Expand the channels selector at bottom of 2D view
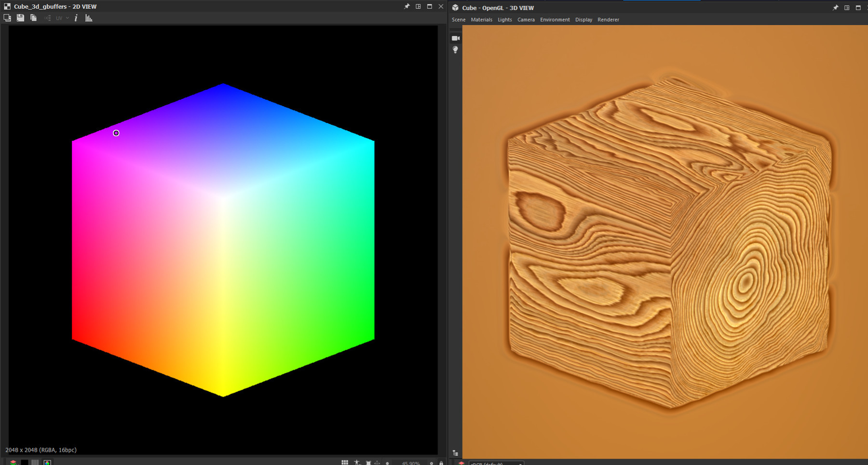868x465 pixels. click(47, 462)
